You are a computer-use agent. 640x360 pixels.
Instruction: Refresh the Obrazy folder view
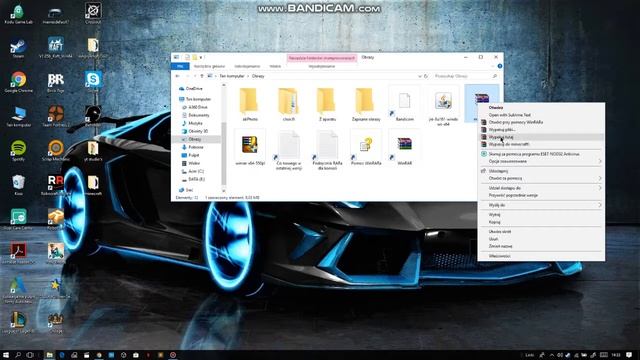(426, 76)
